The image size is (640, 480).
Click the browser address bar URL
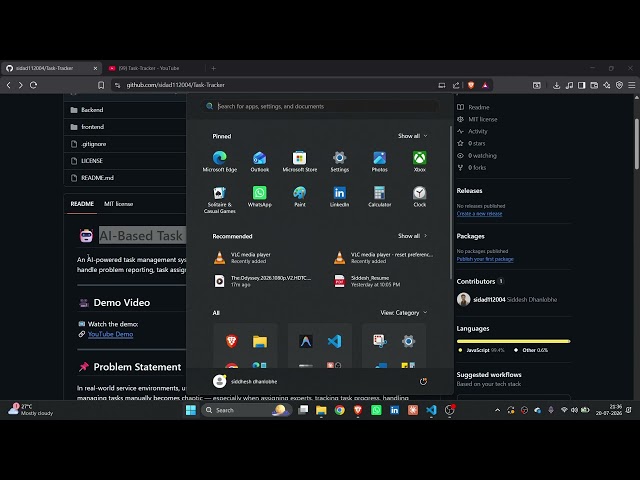[176, 85]
